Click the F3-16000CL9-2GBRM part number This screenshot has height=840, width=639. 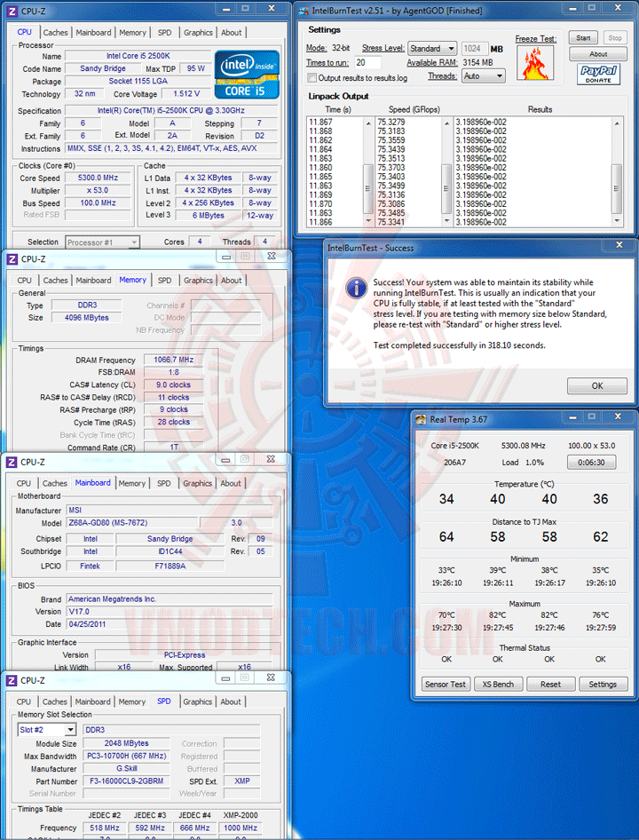coord(126,781)
